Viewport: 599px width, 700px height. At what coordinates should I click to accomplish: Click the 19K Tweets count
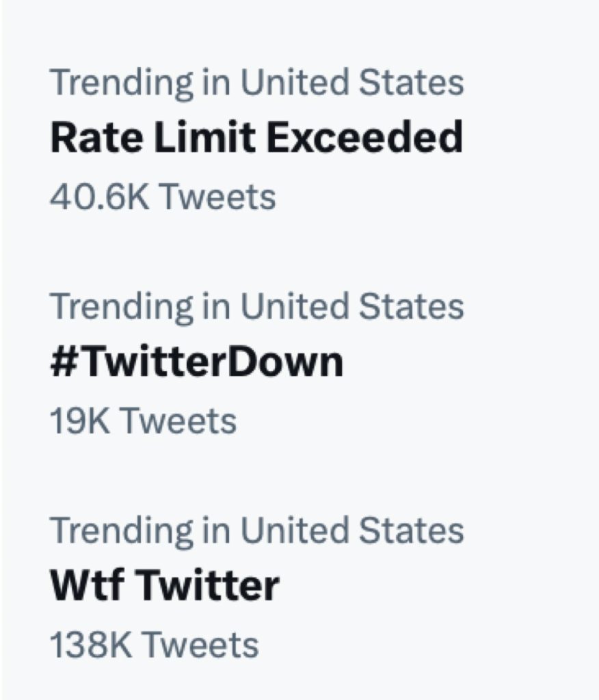143,421
